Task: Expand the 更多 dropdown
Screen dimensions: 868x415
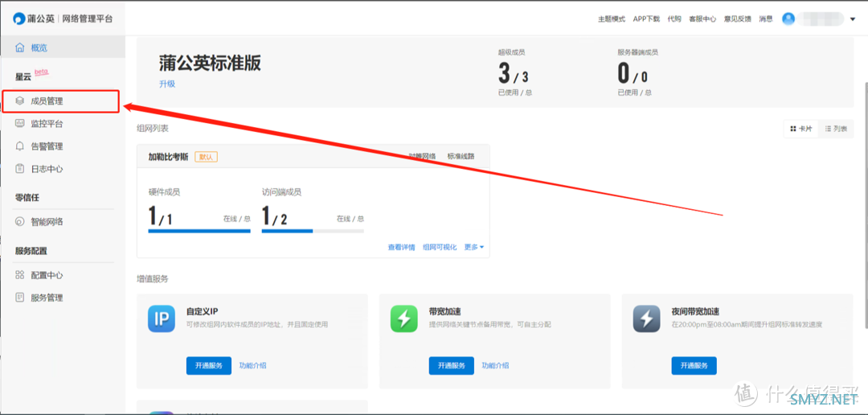Action: coord(474,247)
